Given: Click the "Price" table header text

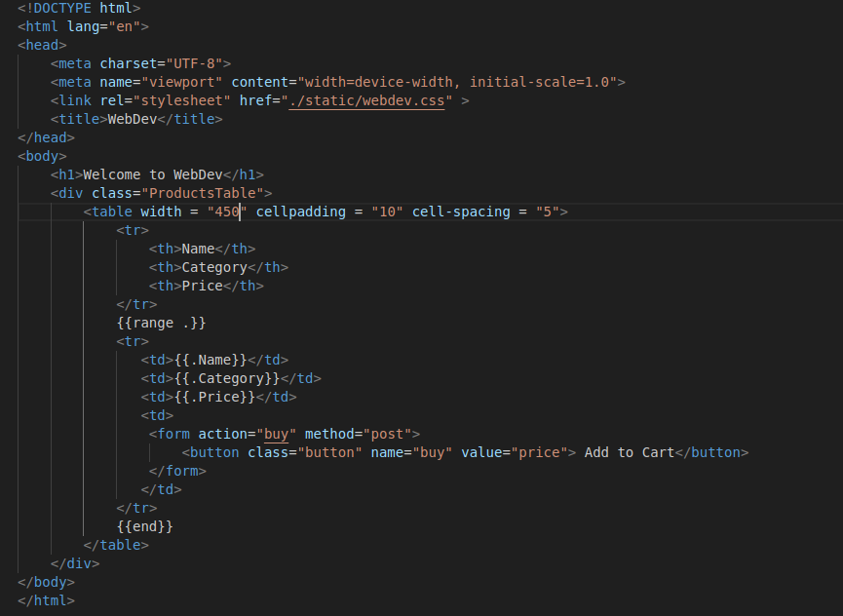Looking at the screenshot, I should 202,286.
